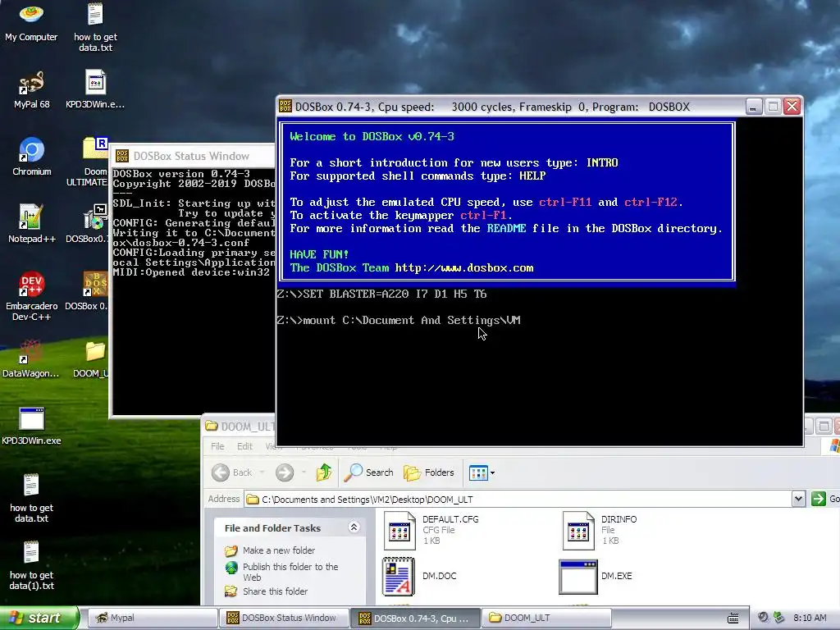Click the Back button in DOOM_ULT explorer
The height and width of the screenshot is (630, 840).
[232, 472]
